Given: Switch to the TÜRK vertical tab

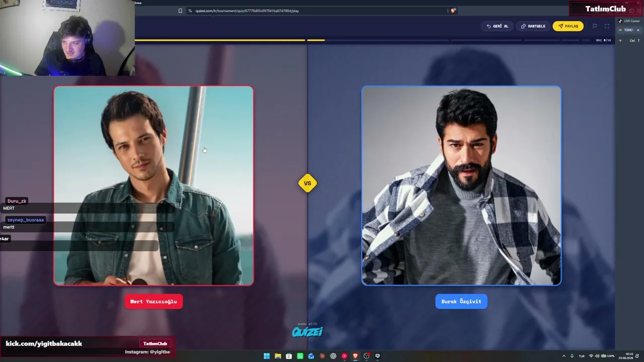Looking at the screenshot, I should coord(627,30).
